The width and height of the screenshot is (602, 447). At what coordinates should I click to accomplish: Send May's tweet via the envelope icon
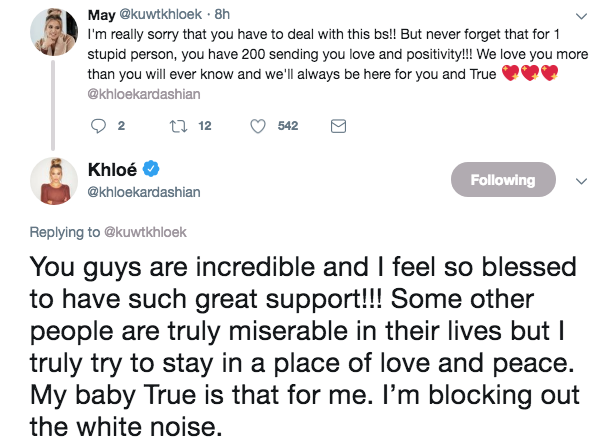(x=337, y=126)
